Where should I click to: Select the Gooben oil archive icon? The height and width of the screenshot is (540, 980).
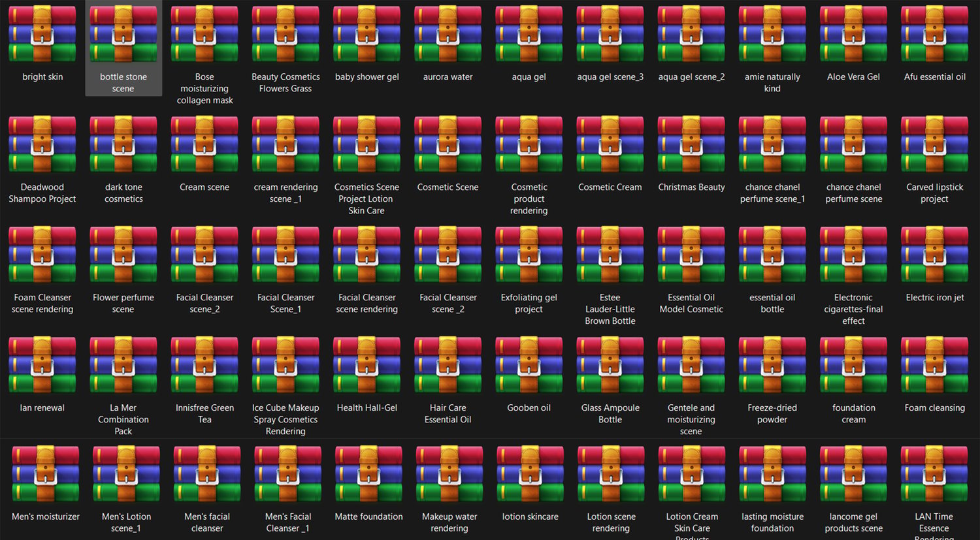click(x=529, y=365)
